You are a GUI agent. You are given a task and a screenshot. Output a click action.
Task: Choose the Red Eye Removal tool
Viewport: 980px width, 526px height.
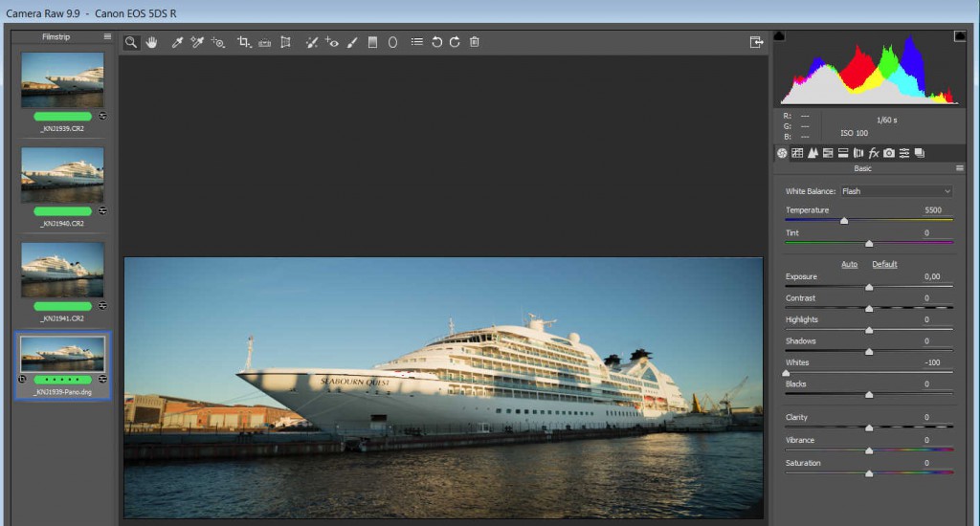(331, 42)
